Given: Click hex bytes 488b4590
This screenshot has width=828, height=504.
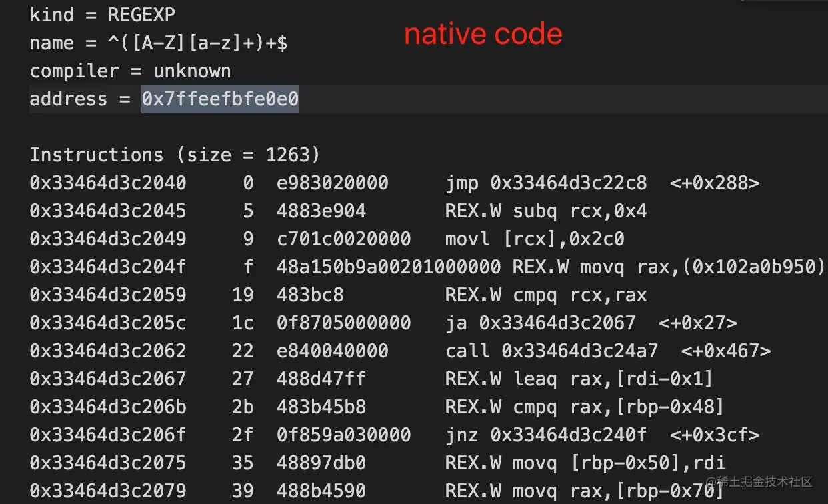Looking at the screenshot, I should [x=321, y=491].
